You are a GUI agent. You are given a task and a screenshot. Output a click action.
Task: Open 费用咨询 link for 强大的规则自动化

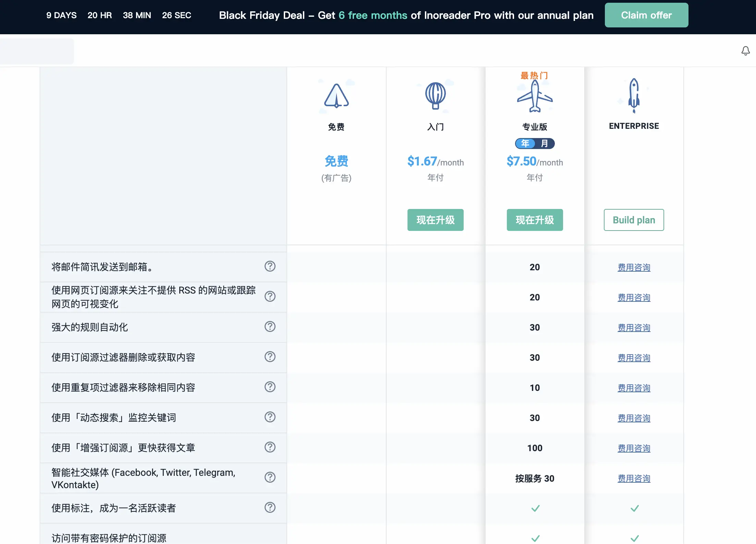coord(634,327)
